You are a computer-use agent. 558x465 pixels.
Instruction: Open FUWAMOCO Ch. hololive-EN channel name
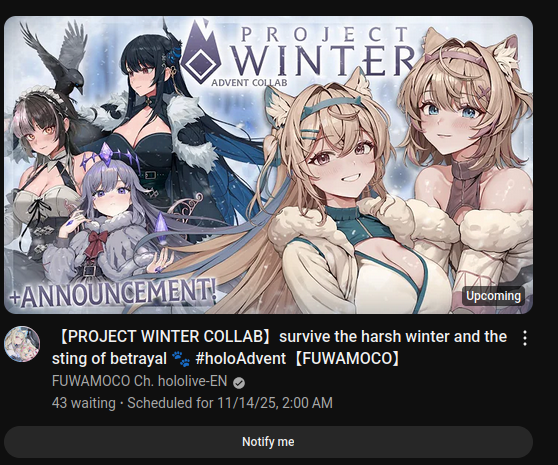tap(140, 381)
